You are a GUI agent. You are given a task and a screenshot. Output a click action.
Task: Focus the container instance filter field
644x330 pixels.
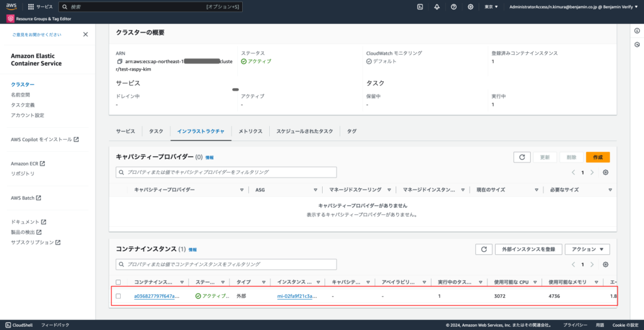(x=226, y=264)
